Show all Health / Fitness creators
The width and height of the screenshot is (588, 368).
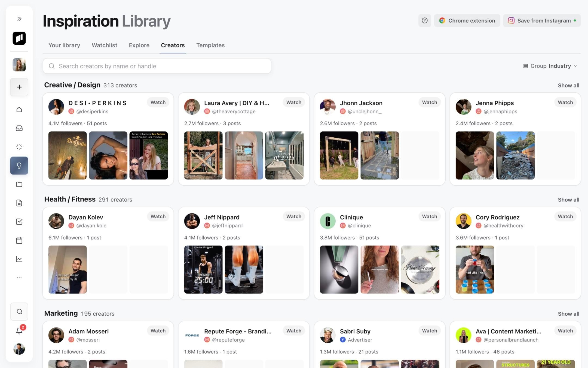(x=568, y=200)
